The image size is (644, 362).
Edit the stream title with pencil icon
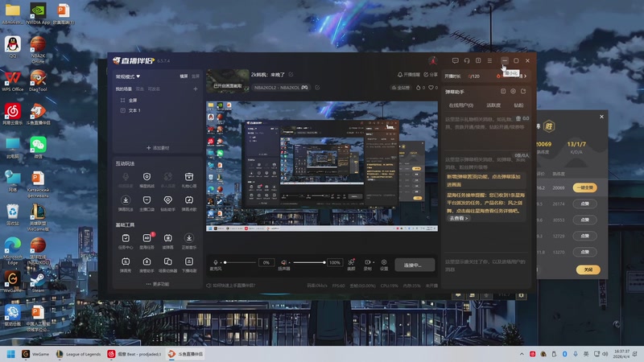pos(291,74)
